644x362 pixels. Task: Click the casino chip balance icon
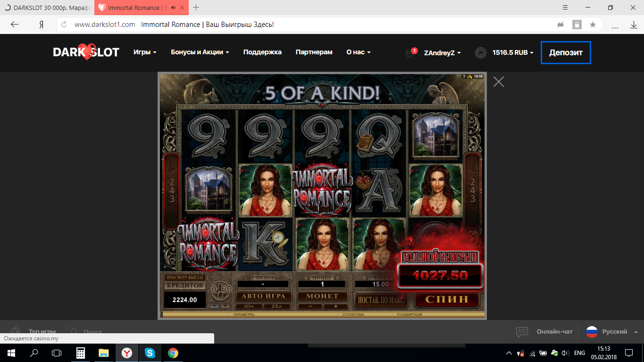[480, 53]
